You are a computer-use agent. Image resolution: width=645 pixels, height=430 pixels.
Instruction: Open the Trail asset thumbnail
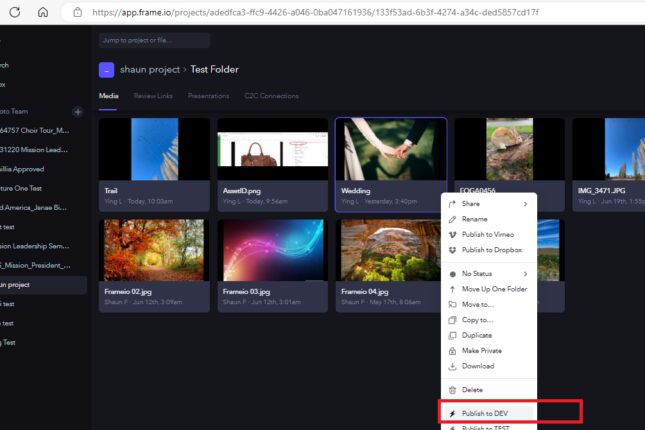[x=154, y=149]
